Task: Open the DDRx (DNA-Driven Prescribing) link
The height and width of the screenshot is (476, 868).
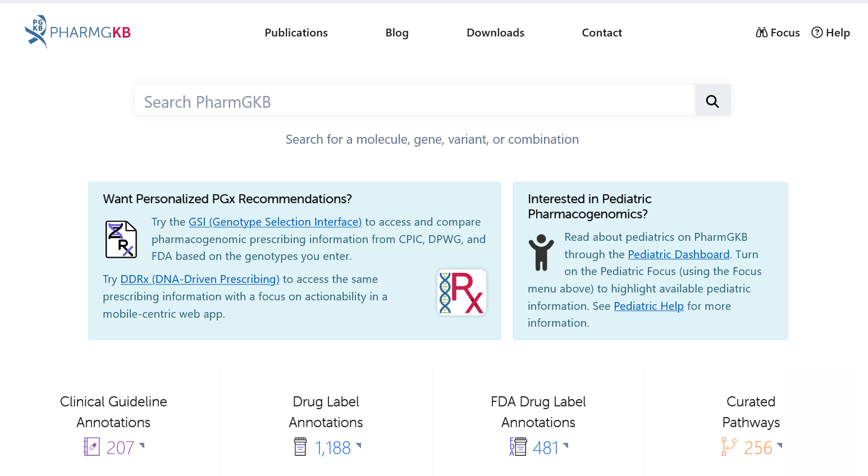Action: (x=199, y=279)
